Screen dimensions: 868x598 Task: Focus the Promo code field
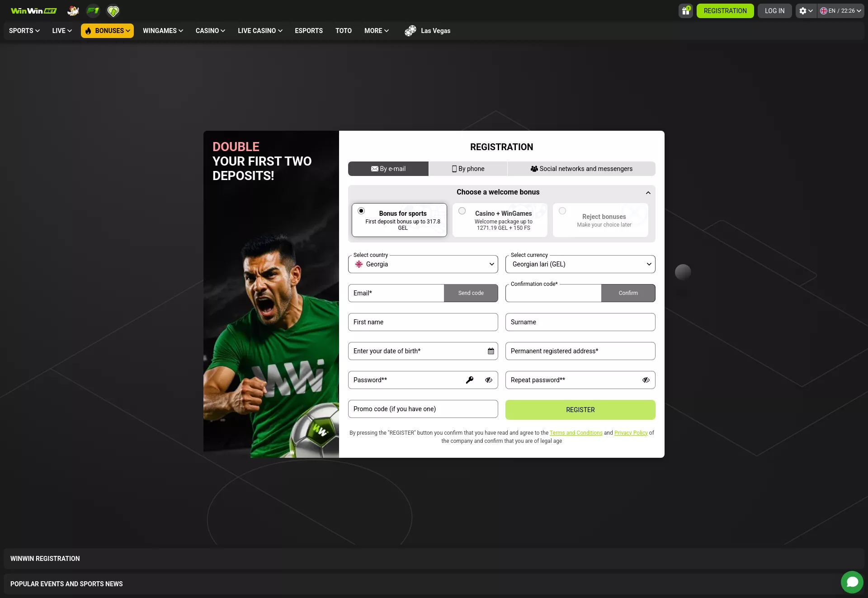[423, 409]
